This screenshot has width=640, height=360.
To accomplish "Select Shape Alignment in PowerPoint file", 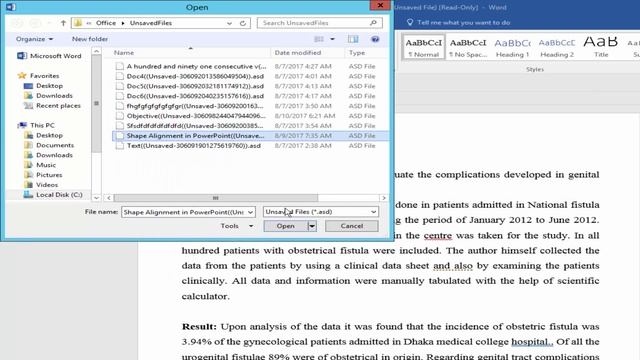I will [x=250, y=136].
